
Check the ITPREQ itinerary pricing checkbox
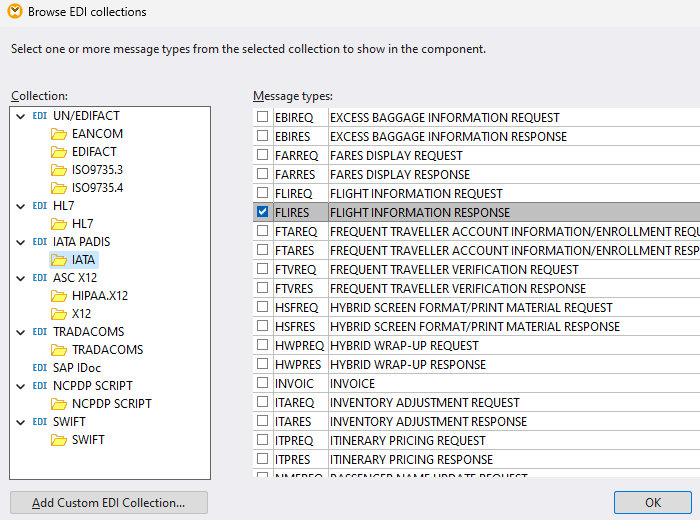(262, 440)
